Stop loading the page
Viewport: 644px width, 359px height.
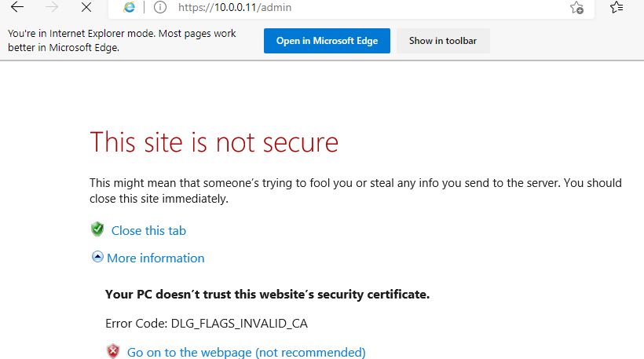click(86, 8)
